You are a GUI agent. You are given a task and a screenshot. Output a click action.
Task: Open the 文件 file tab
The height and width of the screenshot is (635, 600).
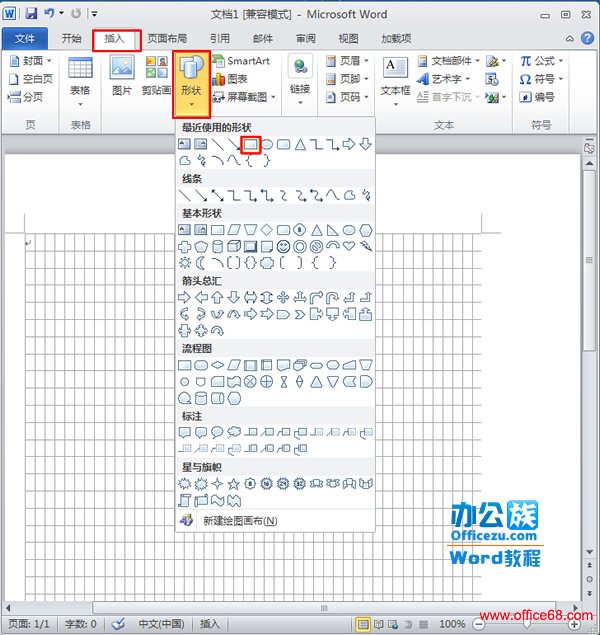[x=25, y=39]
